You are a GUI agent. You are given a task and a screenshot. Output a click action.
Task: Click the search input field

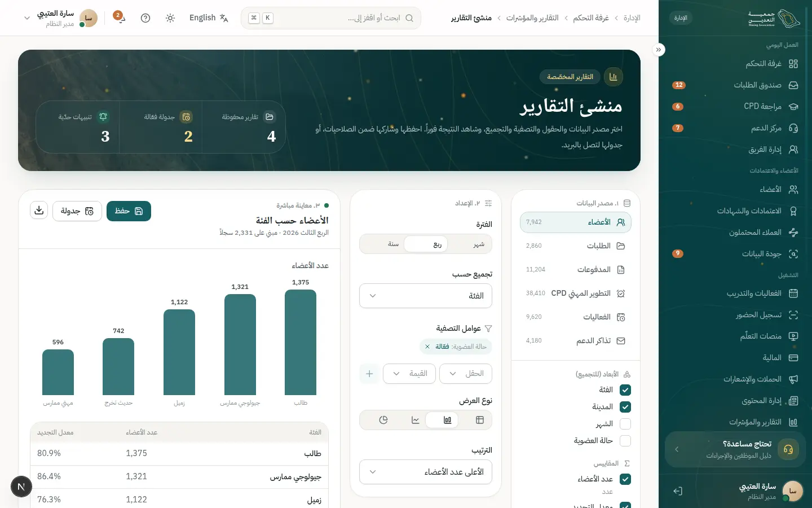click(x=331, y=18)
